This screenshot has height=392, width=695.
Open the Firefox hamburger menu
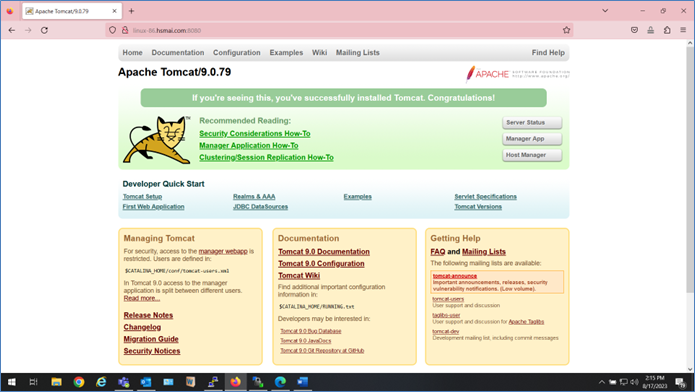point(683,30)
